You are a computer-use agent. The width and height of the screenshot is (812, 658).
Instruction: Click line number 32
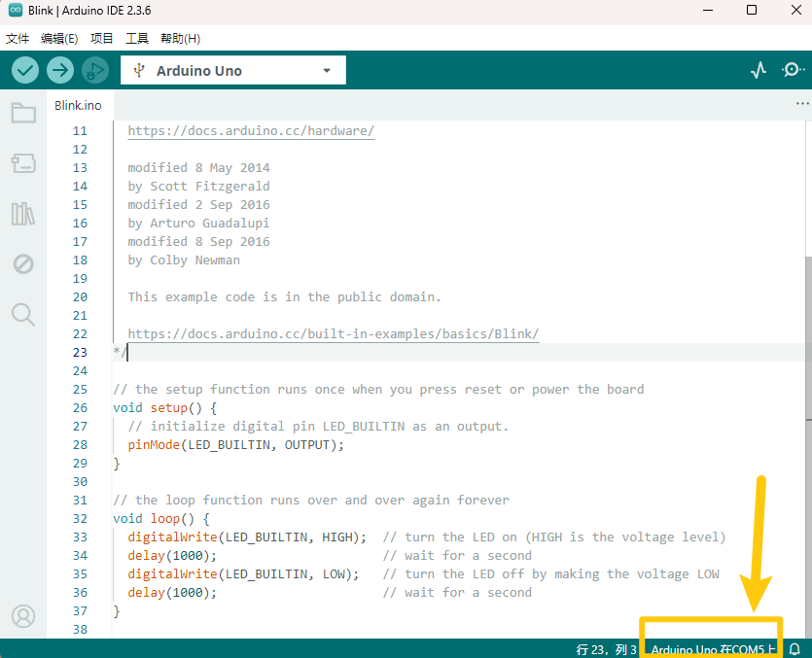[x=80, y=519]
